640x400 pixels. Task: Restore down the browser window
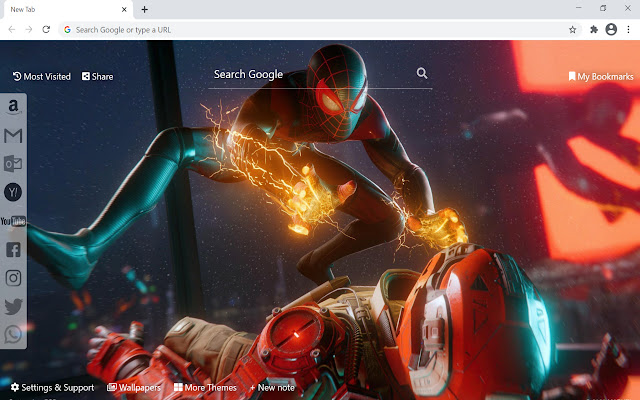pos(603,8)
